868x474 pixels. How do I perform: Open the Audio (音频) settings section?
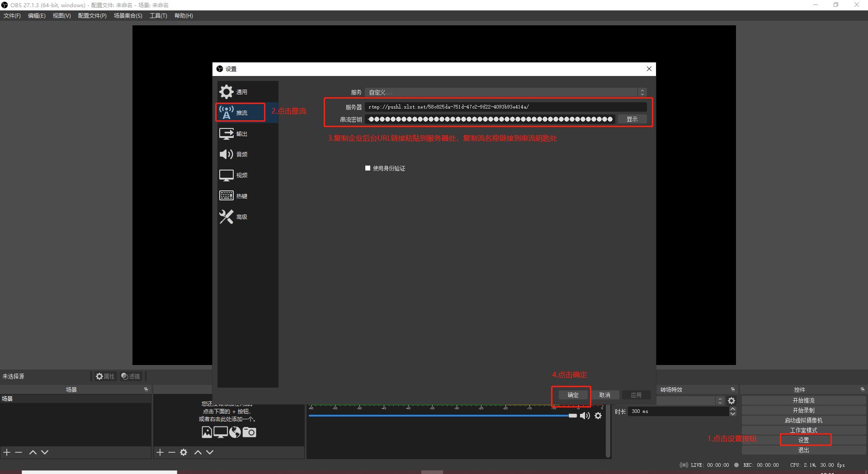click(247, 154)
